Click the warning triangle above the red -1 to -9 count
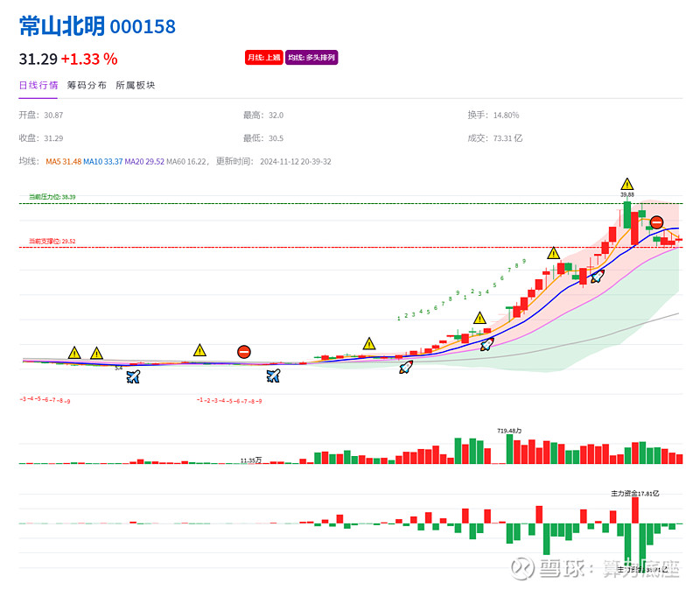 click(199, 350)
